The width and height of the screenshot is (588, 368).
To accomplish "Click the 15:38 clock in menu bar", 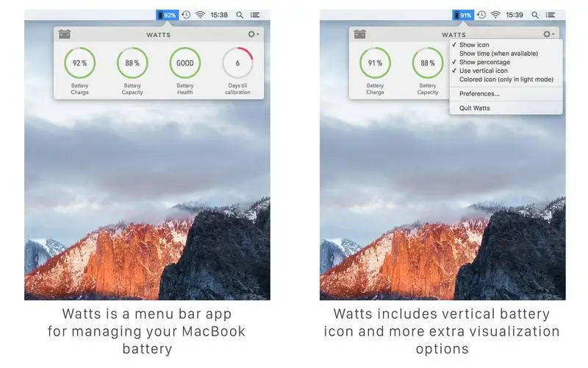I will point(219,15).
